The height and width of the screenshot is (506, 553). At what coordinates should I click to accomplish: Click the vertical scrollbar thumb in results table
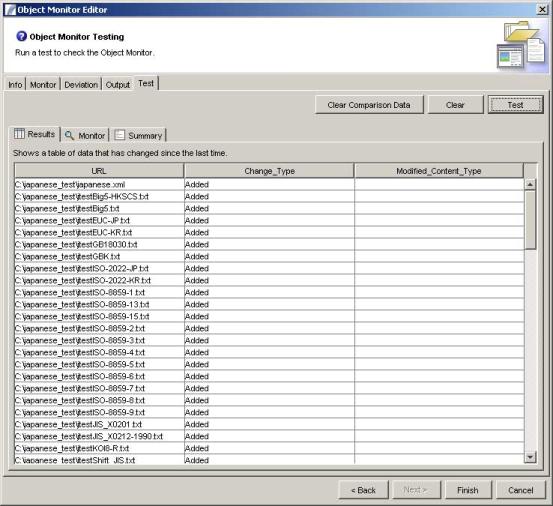click(x=530, y=220)
